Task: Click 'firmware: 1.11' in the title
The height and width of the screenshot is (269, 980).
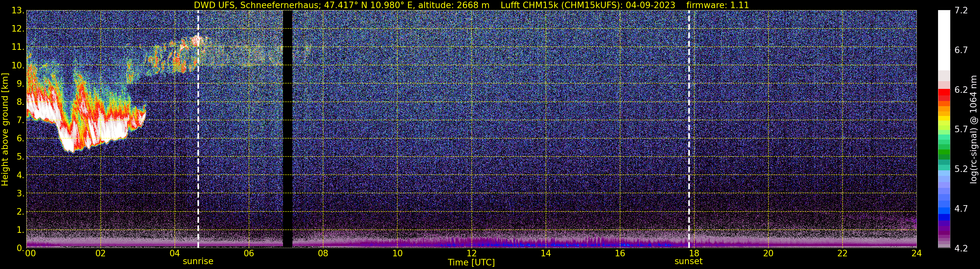Action: point(718,5)
